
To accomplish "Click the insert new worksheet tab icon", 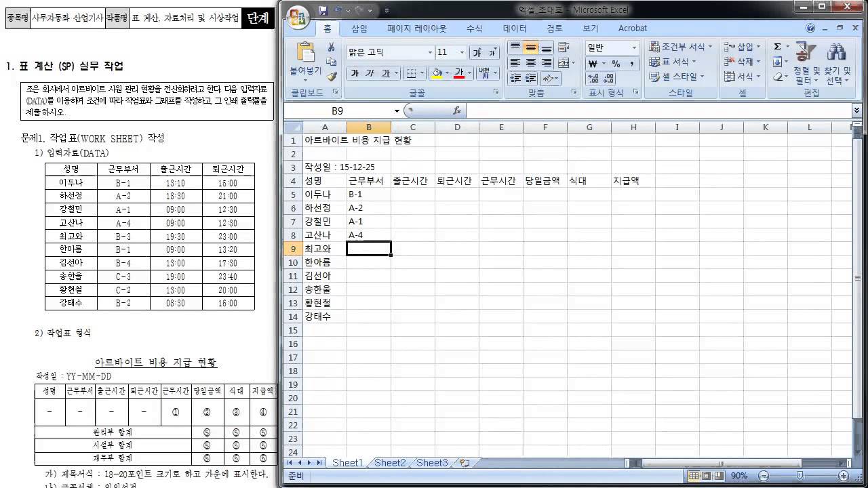I will [465, 463].
